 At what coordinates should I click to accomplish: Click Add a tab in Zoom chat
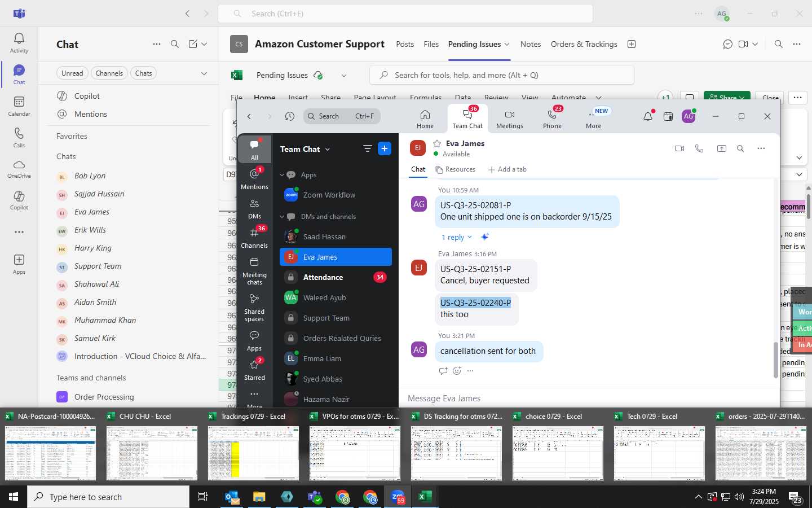(507, 169)
